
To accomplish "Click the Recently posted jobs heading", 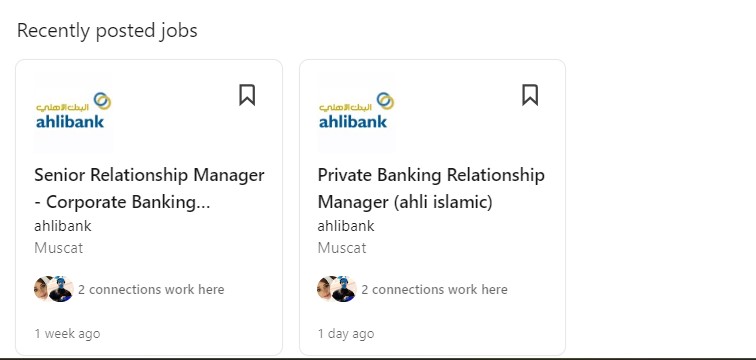I will coord(107,31).
